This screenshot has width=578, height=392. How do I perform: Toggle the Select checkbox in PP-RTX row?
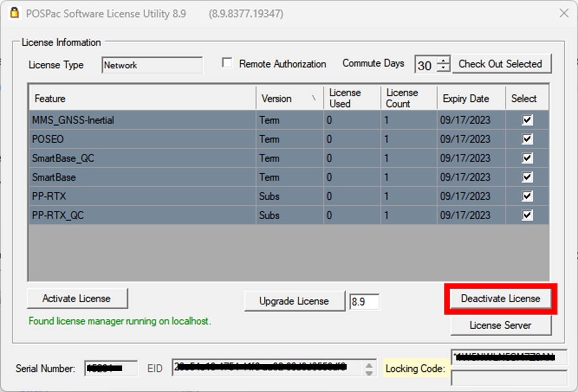click(x=527, y=196)
